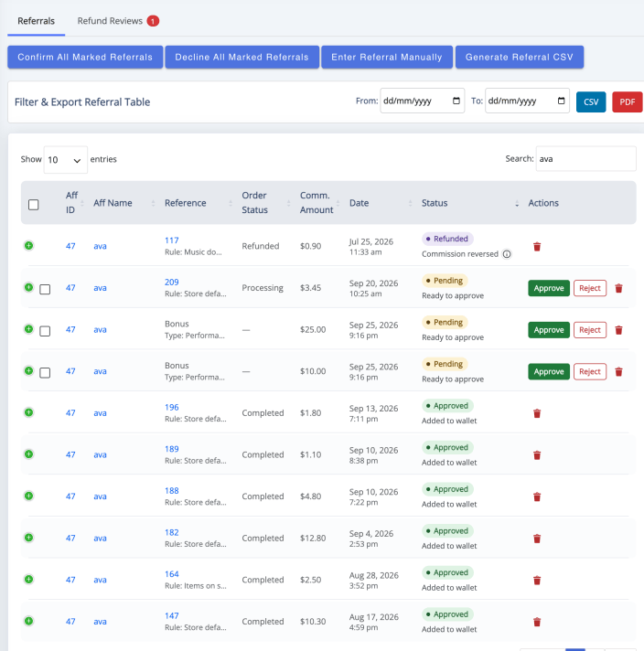The width and height of the screenshot is (644, 651).
Task: Open calendar picker in From date field
Action: click(x=456, y=101)
